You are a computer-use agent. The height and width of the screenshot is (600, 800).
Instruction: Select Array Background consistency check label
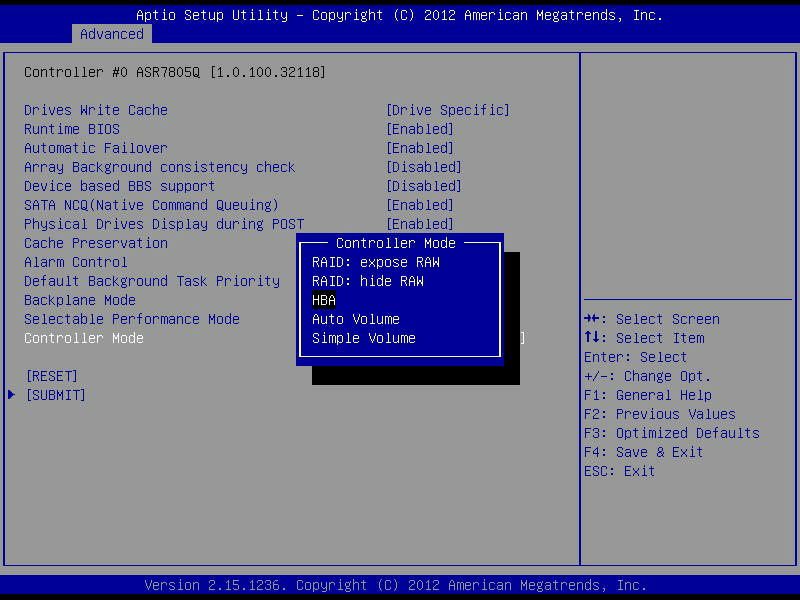point(160,167)
